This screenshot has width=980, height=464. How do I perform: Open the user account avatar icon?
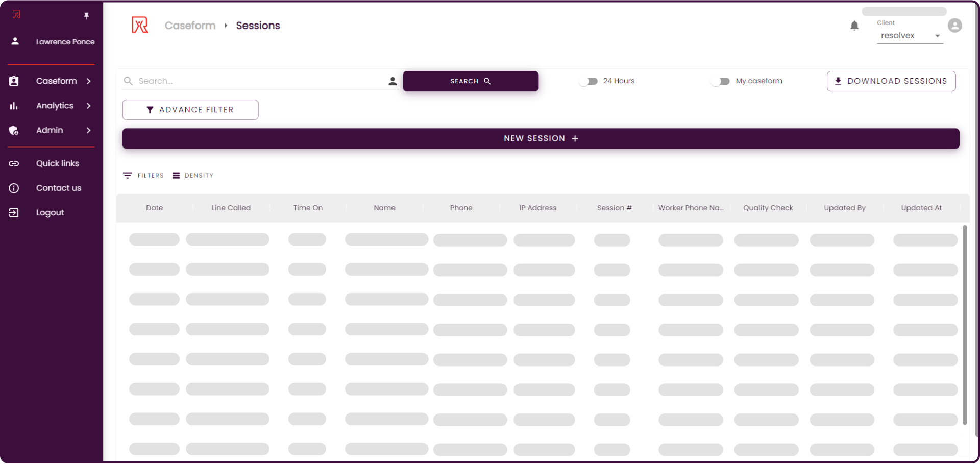[954, 26]
